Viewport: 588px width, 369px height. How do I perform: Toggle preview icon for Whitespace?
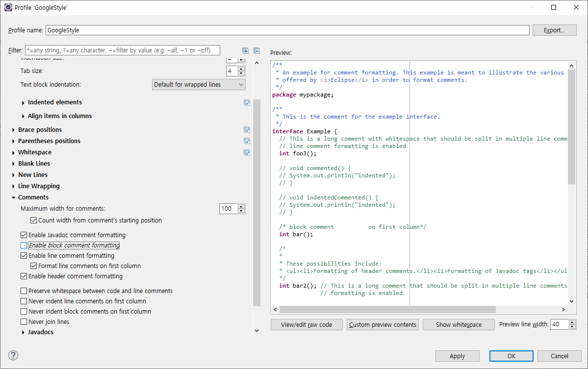coord(247,152)
